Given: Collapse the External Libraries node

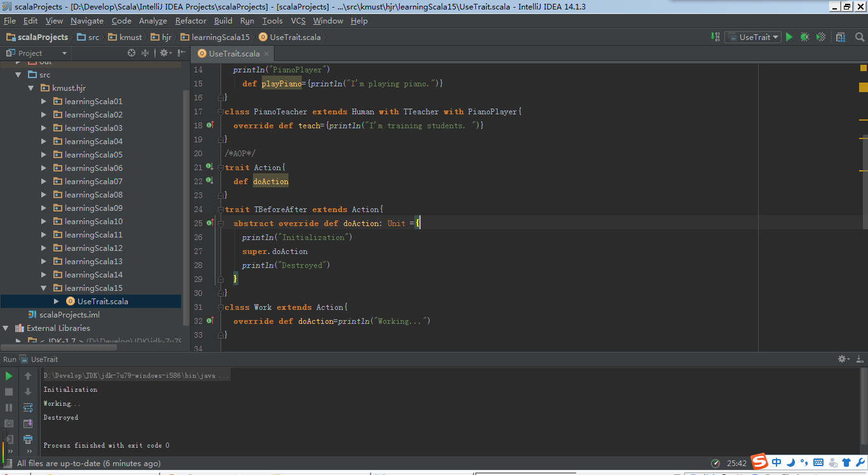Looking at the screenshot, I should [x=5, y=328].
